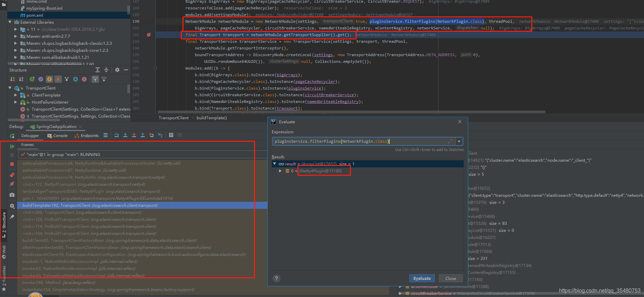Open Evaluate Expression calculator icon
644x297 pixels.
pos(171,135)
